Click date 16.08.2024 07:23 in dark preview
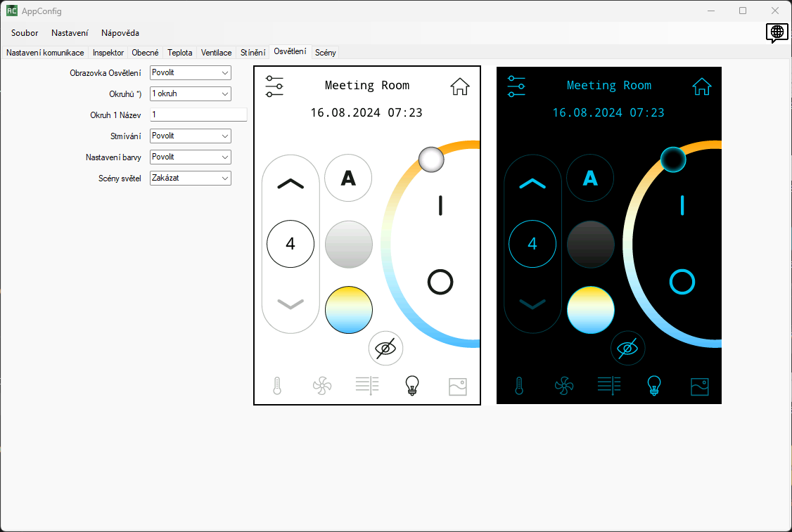This screenshot has width=792, height=532. tap(608, 112)
